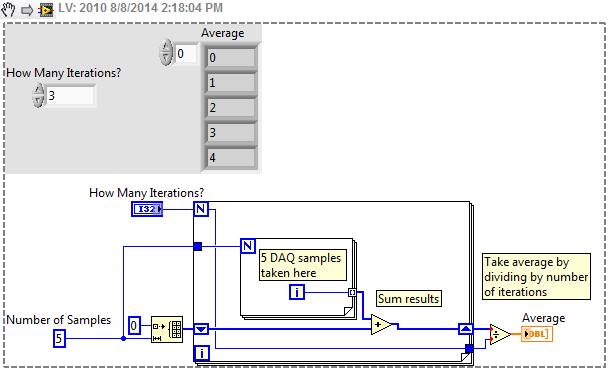Select the Divide function node
The height and width of the screenshot is (371, 609).
[x=500, y=334]
